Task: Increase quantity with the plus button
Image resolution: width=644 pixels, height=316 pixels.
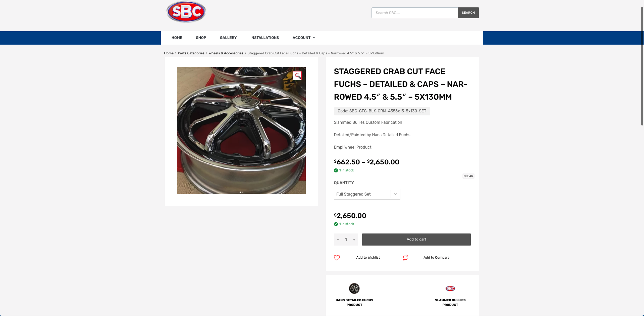Action: pyautogui.click(x=354, y=240)
